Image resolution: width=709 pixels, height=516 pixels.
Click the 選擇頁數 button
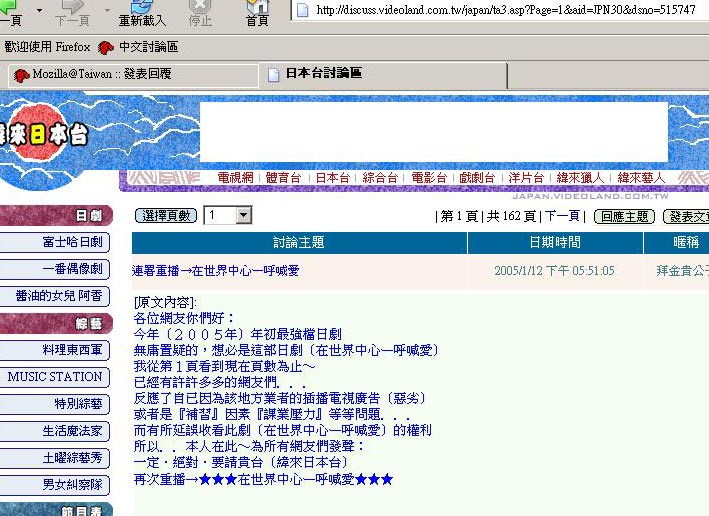click(166, 216)
